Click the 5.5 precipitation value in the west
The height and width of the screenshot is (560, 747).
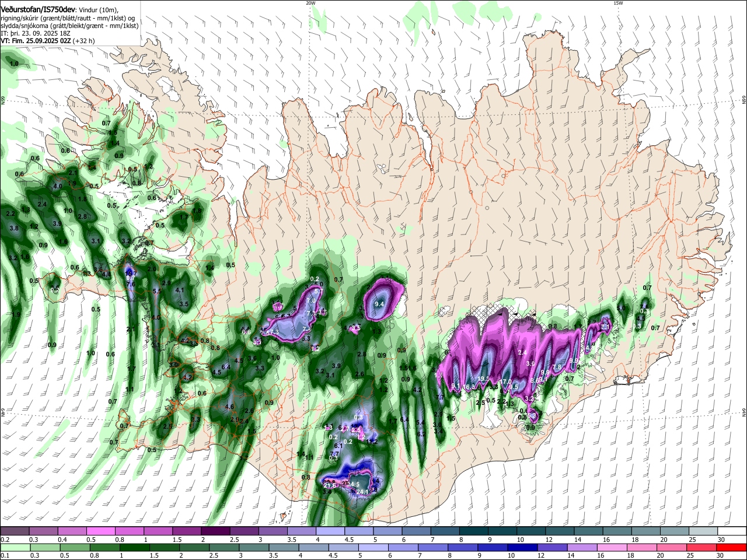(157, 291)
